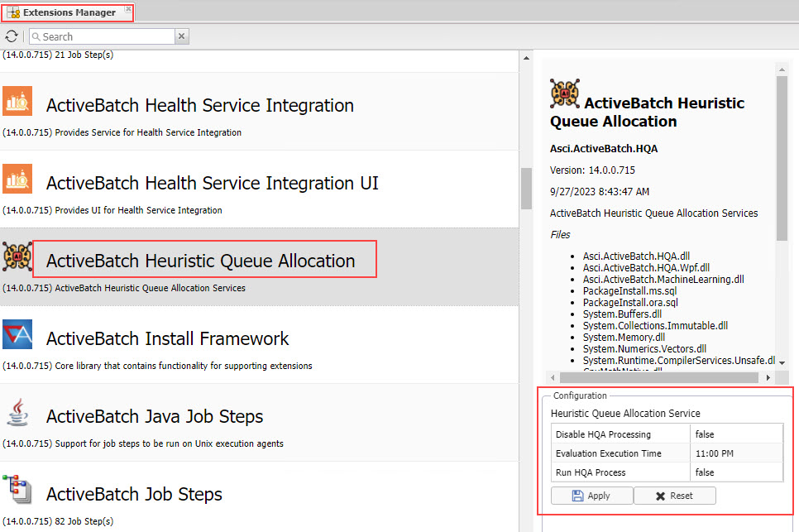Edit the Evaluation Execution Time value
Image resolution: width=799 pixels, height=532 pixels.
tap(736, 453)
